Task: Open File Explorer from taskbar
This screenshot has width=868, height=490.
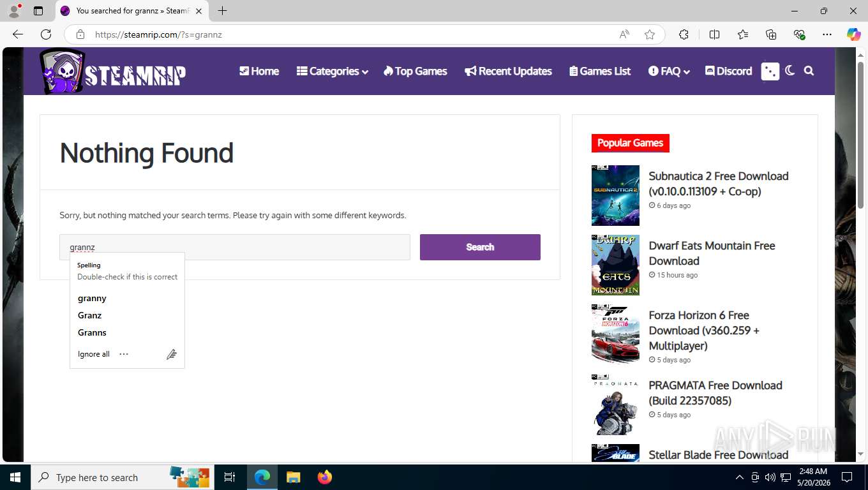Action: 293,477
